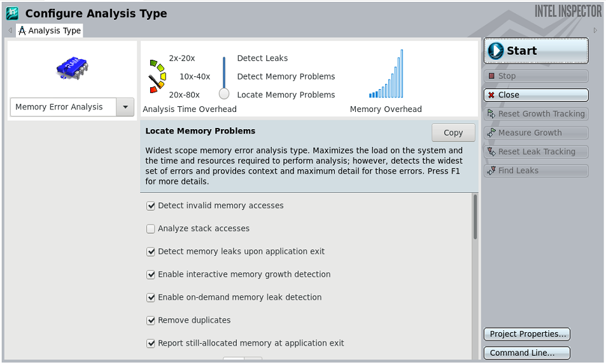This screenshot has height=364, width=606.
Task: Enable Analyze stack accesses checkbox
Action: point(151,229)
